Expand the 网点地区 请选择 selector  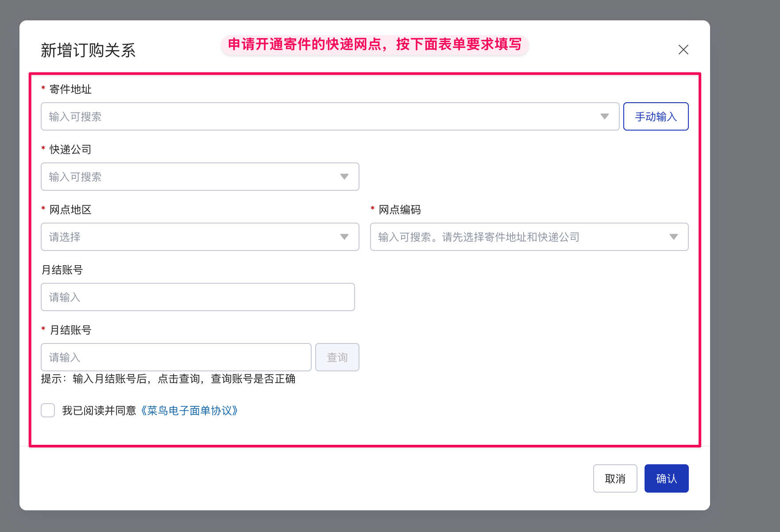[x=190, y=237]
